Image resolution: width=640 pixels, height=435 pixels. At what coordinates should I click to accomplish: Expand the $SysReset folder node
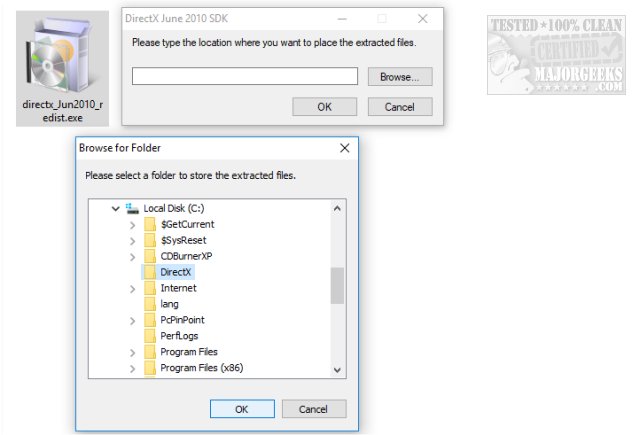point(132,240)
